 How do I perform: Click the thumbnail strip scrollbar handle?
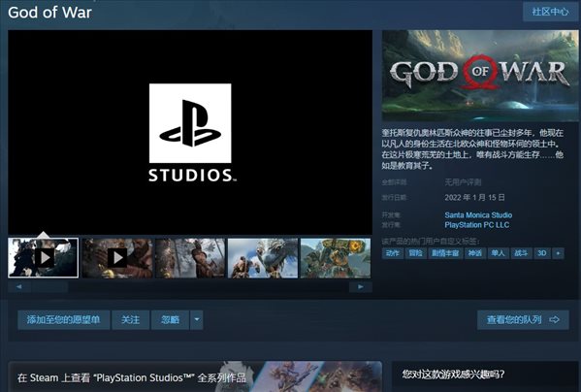coord(49,287)
